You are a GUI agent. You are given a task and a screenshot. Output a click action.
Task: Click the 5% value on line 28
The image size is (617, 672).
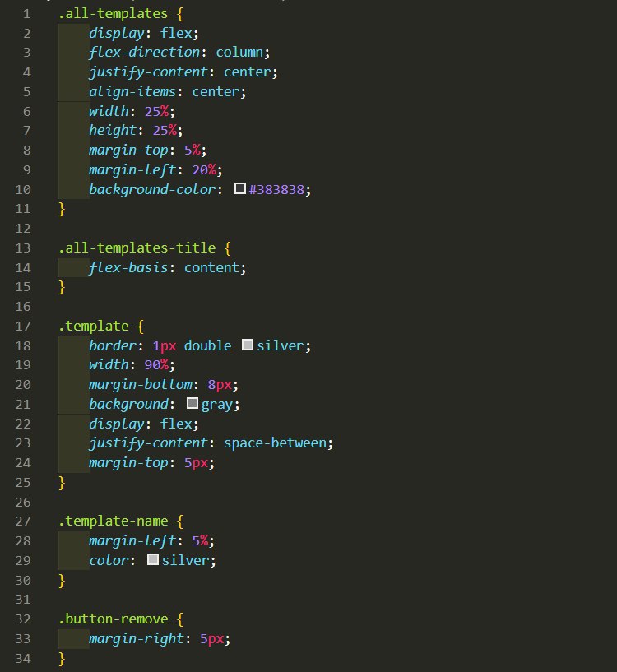[x=200, y=540]
